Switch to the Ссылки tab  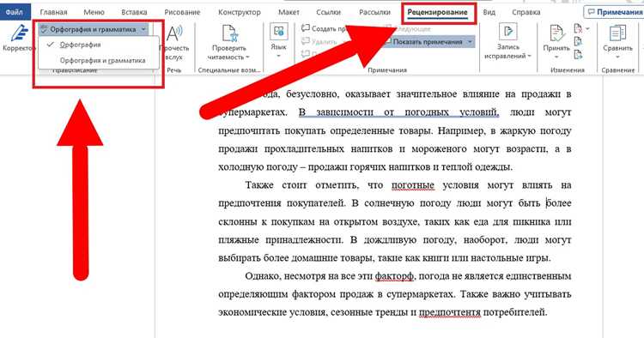[x=329, y=12]
